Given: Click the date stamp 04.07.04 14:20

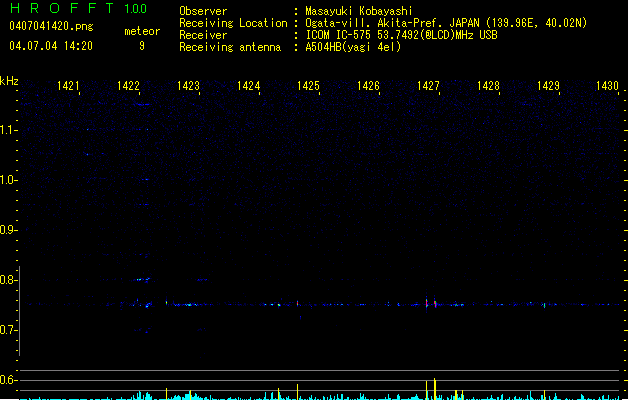Looking at the screenshot, I should click(x=51, y=46).
